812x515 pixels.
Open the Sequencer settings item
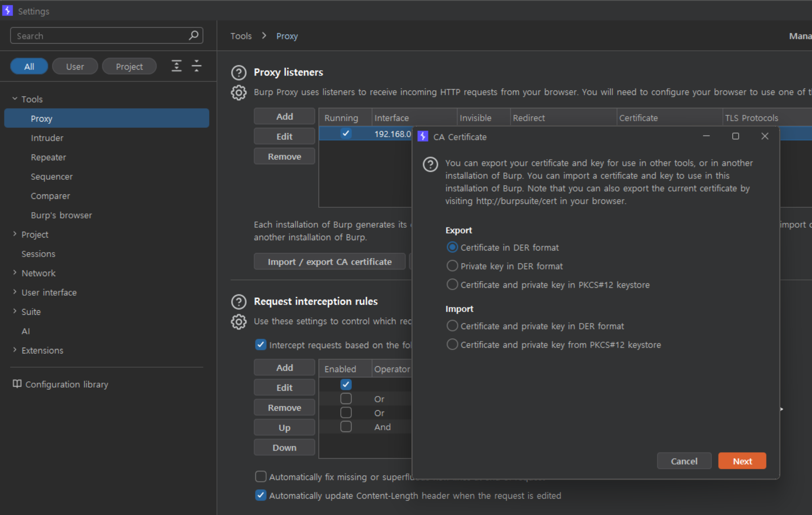click(51, 176)
